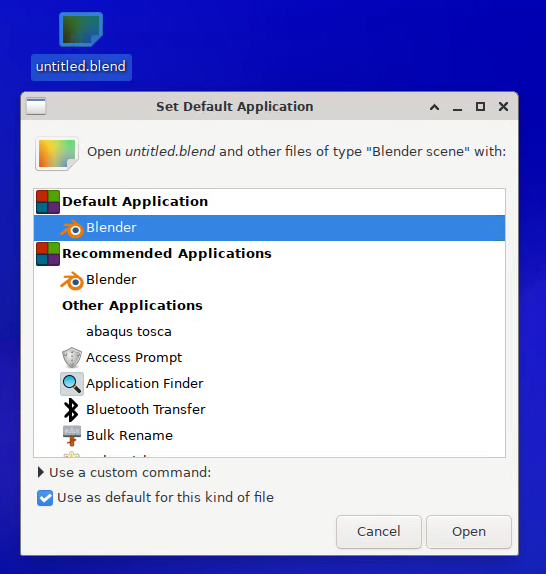Click Blender icon under Default Application

click(x=72, y=228)
